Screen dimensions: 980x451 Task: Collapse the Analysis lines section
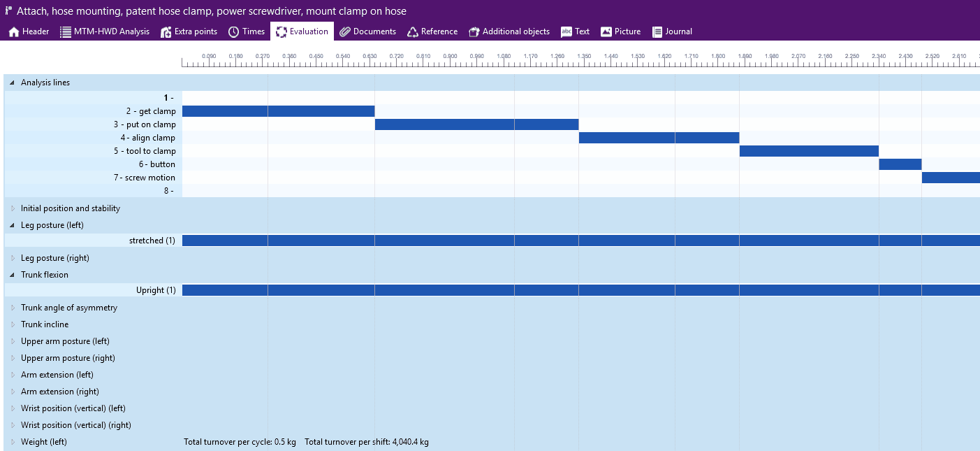(12, 83)
